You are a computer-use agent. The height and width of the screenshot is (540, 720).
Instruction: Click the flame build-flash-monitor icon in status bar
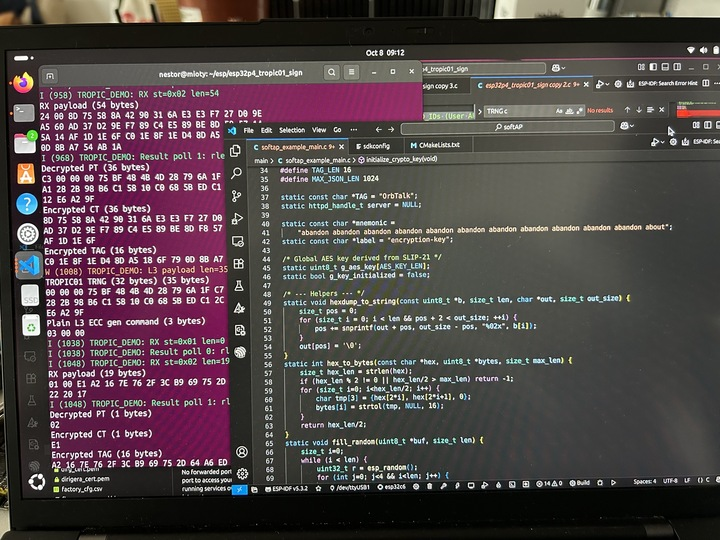(x=499, y=485)
